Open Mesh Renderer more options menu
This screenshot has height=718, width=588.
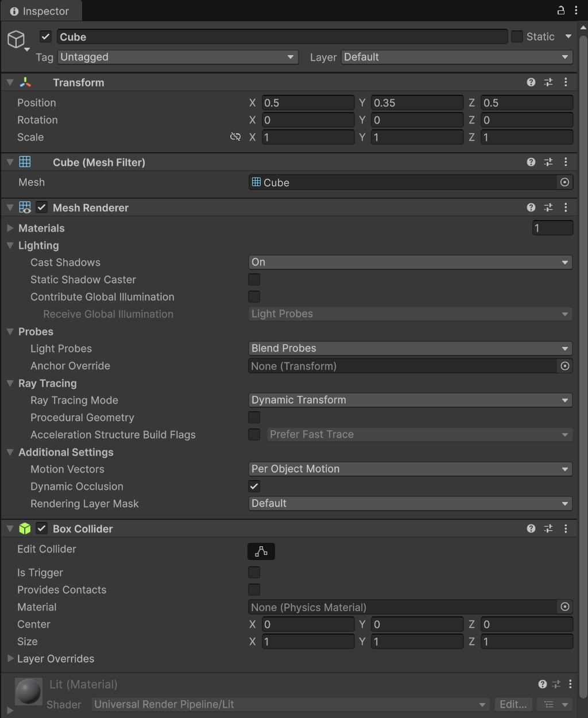(x=566, y=207)
